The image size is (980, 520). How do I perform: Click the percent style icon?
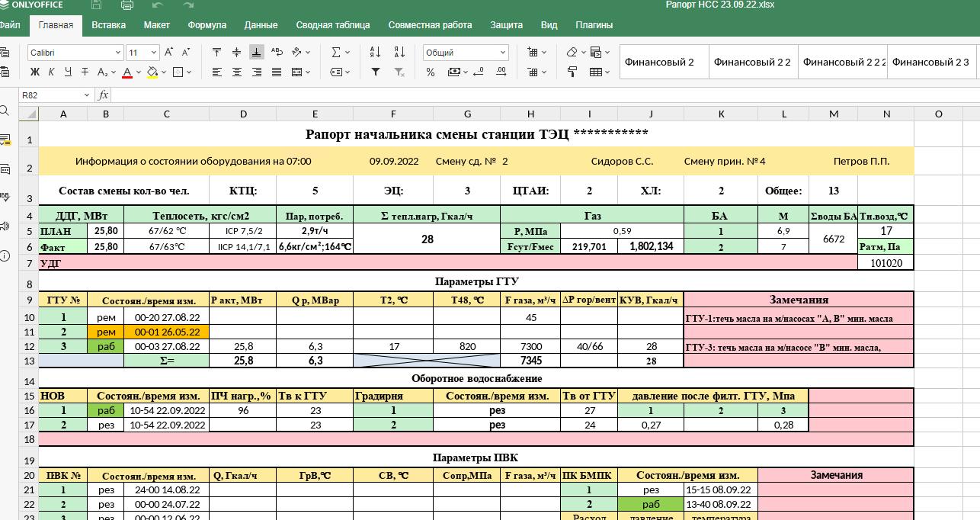(431, 72)
